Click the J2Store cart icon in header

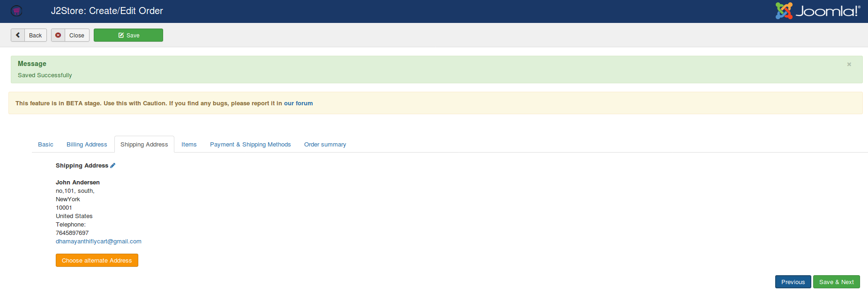click(16, 11)
